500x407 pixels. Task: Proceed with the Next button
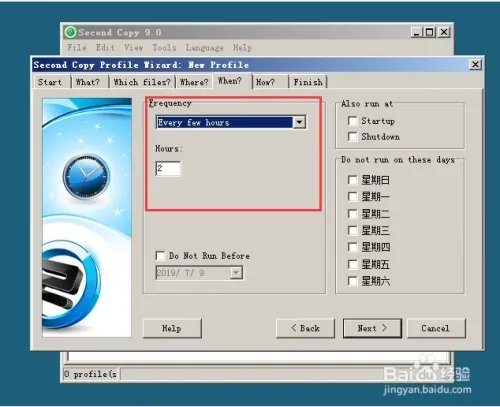tap(372, 328)
